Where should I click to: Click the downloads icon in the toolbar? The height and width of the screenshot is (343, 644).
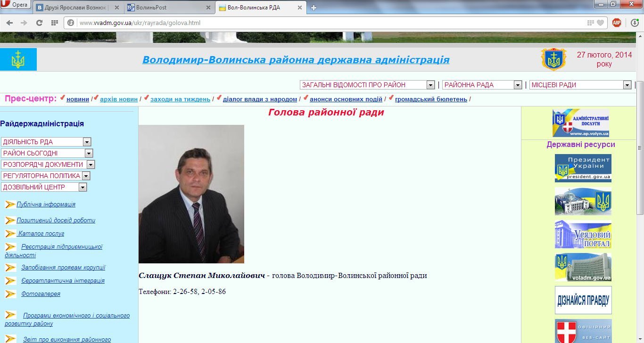point(635,23)
